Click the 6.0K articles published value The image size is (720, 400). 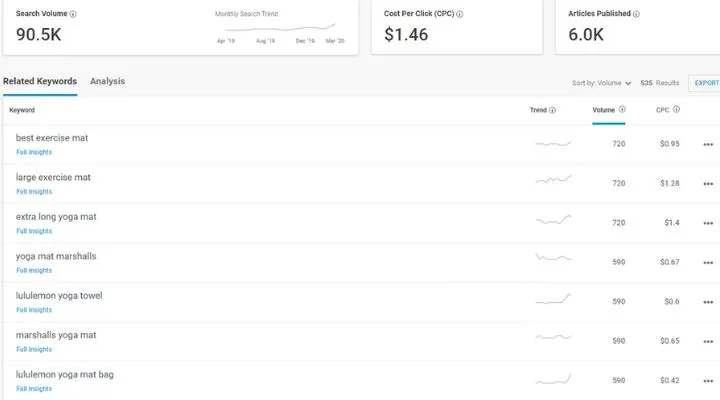(x=586, y=34)
